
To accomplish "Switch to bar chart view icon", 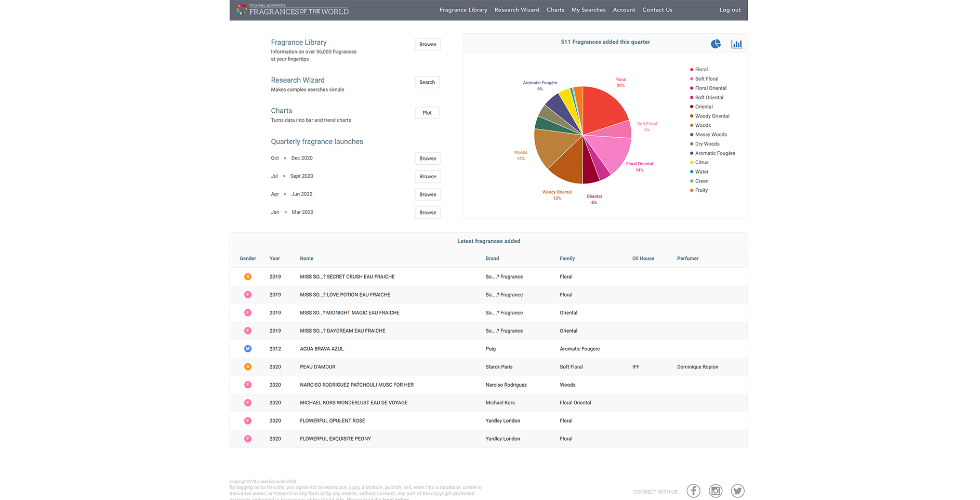I will pos(736,44).
